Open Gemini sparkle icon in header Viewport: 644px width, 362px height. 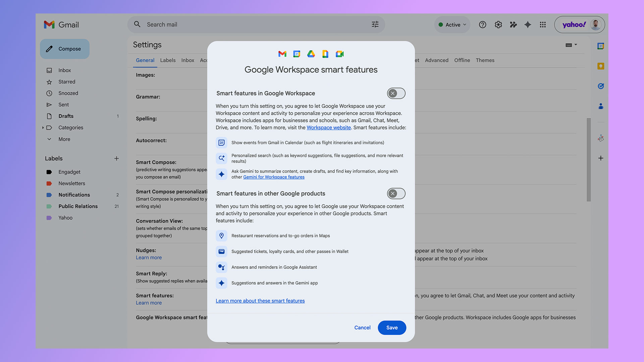click(x=528, y=24)
